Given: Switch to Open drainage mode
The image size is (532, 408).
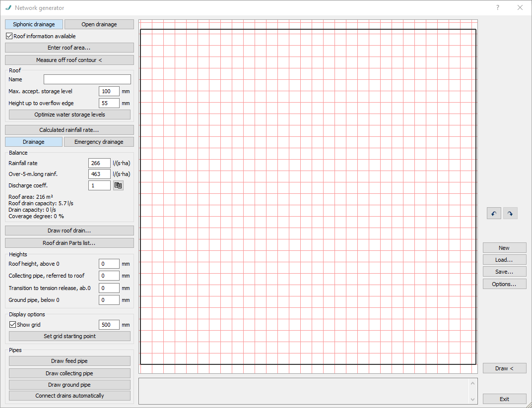Looking at the screenshot, I should pos(99,24).
